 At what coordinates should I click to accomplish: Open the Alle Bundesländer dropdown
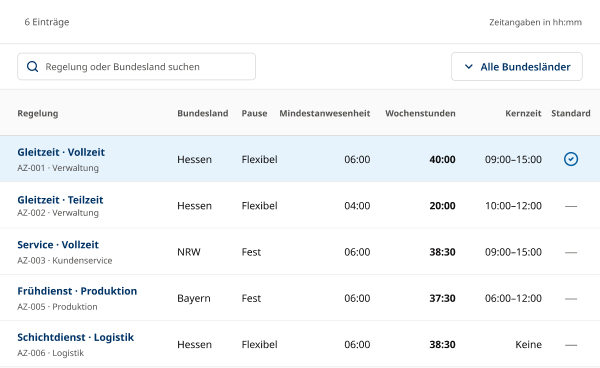517,67
